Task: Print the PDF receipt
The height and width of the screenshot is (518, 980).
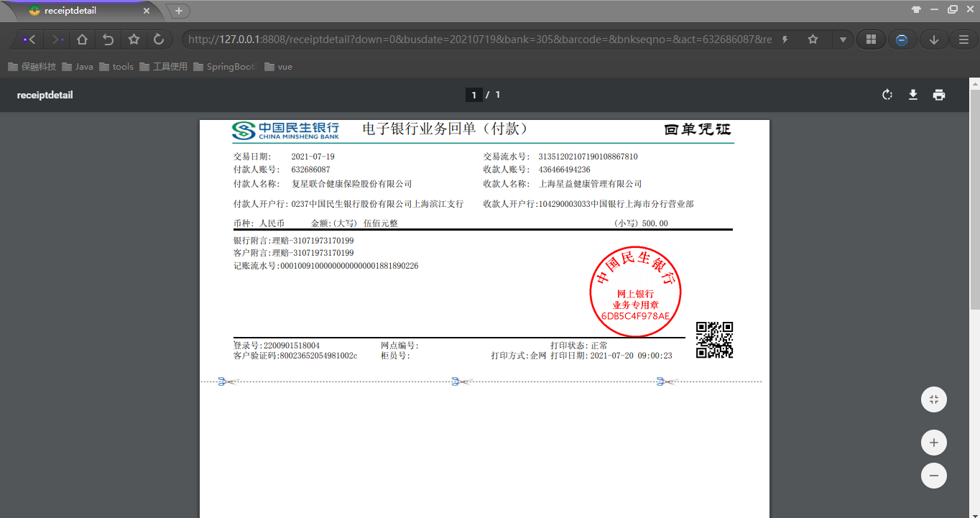Action: (939, 95)
